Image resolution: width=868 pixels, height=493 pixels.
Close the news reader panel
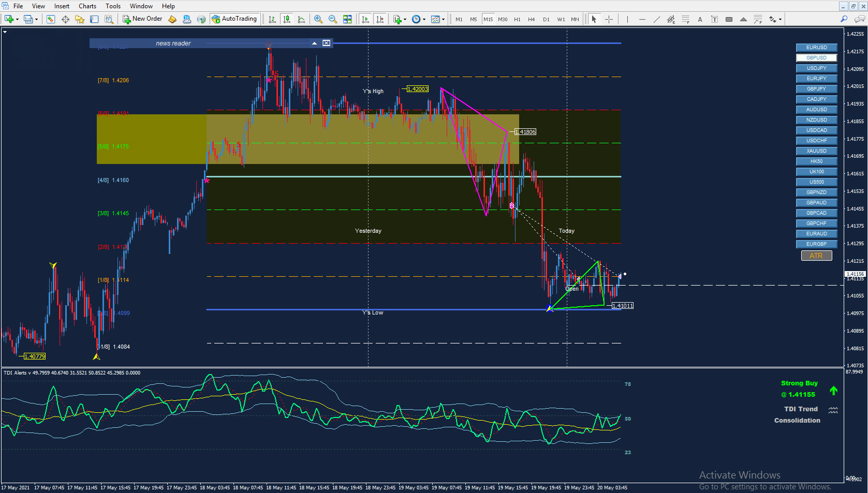pos(326,43)
